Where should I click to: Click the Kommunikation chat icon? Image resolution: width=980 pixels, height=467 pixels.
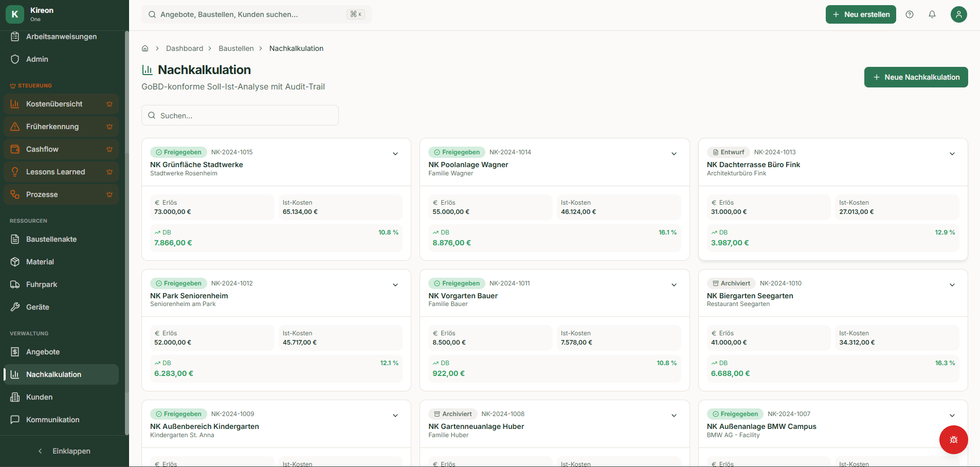[15, 420]
